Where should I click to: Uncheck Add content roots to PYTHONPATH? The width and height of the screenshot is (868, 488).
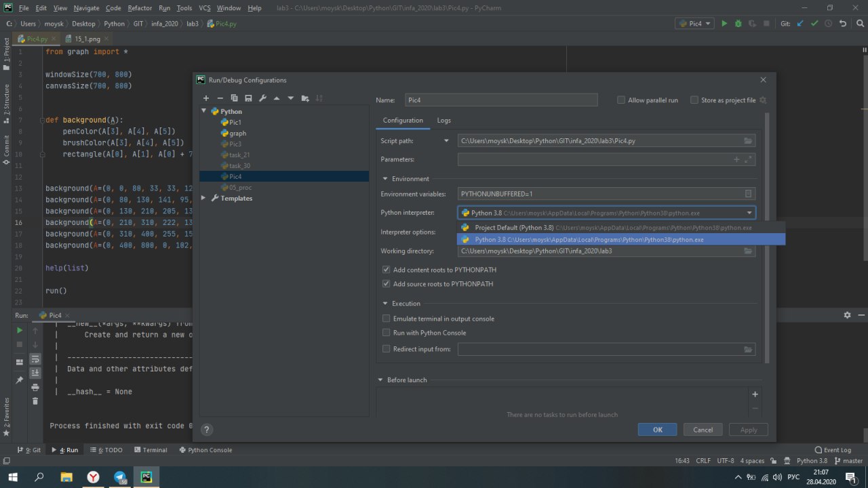click(x=387, y=270)
